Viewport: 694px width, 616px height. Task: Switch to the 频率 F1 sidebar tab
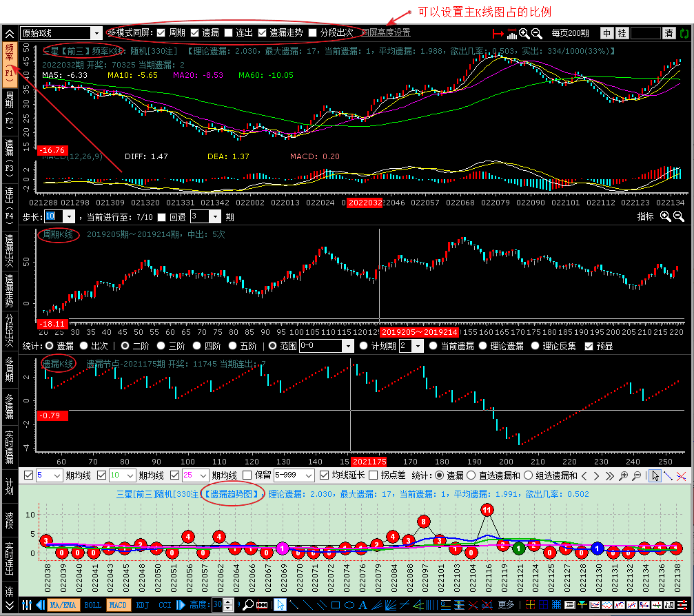[9, 65]
